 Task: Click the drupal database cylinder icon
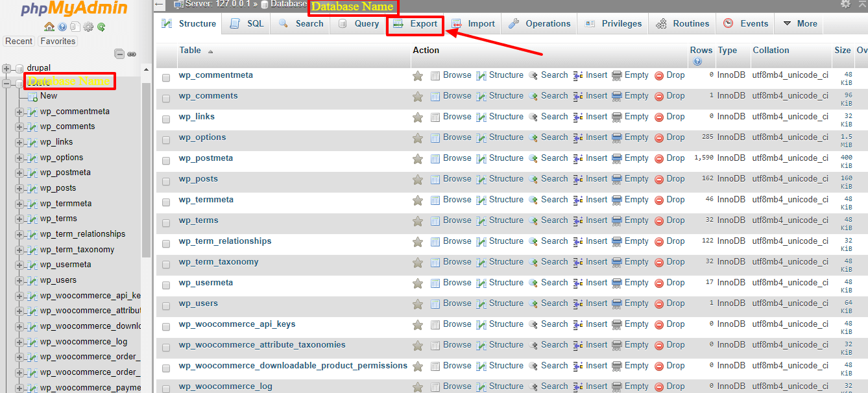(19, 68)
